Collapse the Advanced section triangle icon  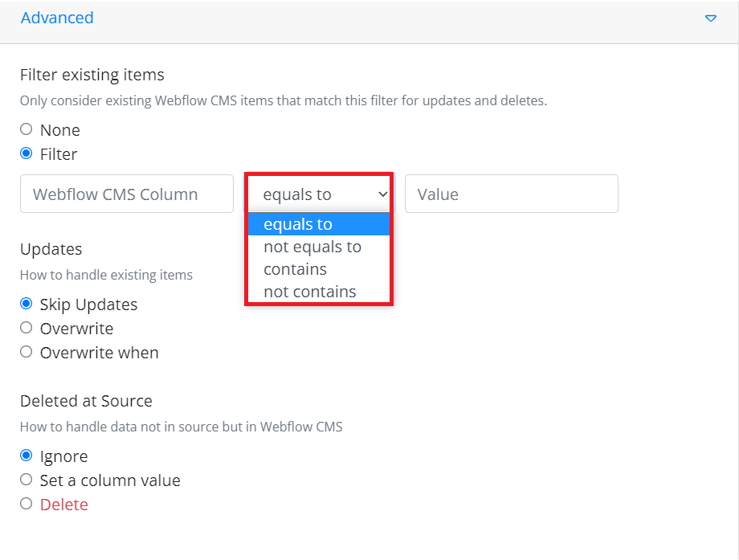coord(710,18)
